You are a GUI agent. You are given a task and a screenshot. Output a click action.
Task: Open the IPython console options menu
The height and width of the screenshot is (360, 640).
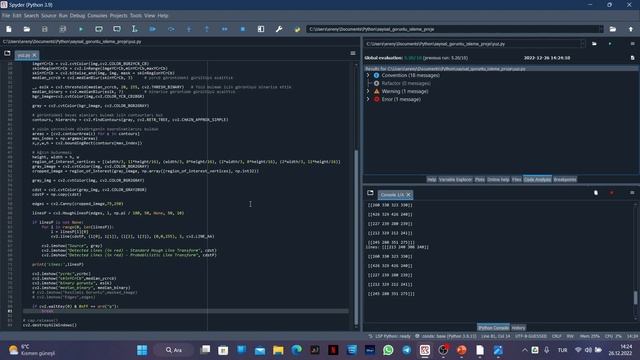(632, 193)
